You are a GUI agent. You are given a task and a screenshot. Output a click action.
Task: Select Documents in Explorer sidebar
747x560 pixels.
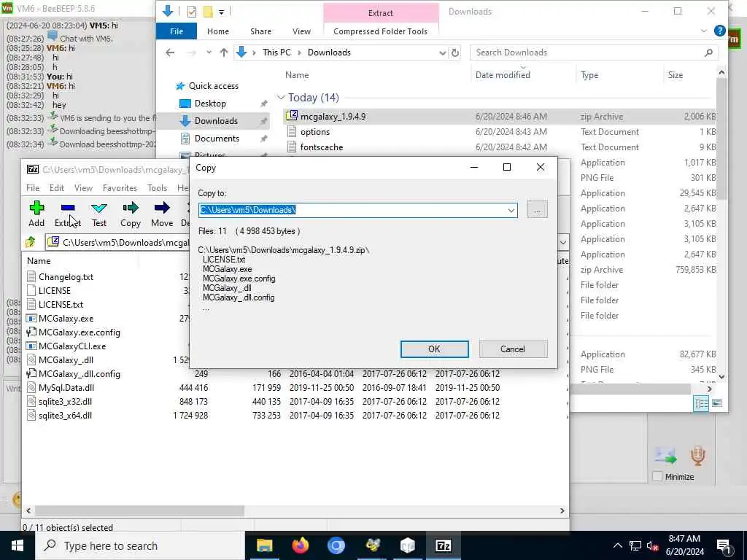pyautogui.click(x=217, y=139)
